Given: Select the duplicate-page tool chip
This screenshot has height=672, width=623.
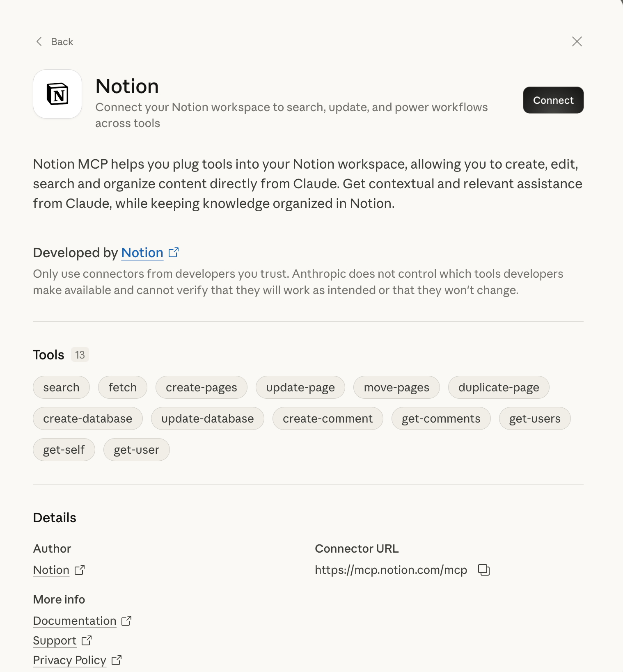Looking at the screenshot, I should 498,387.
